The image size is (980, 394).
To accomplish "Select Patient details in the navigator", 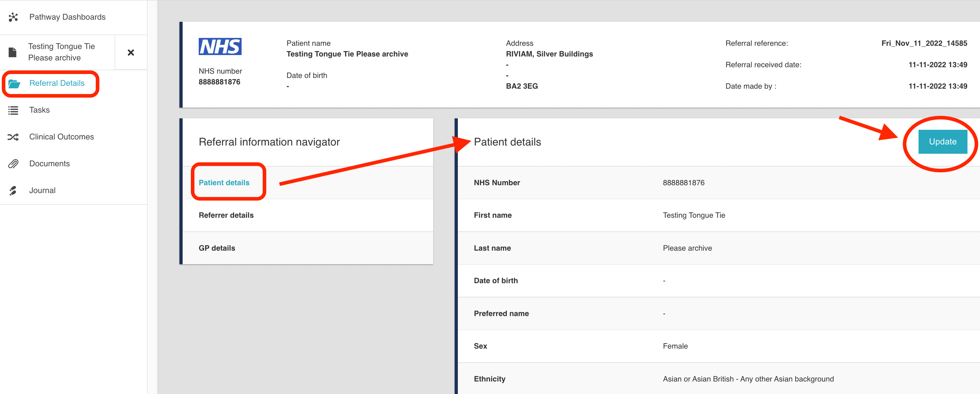I will pyautogui.click(x=224, y=183).
